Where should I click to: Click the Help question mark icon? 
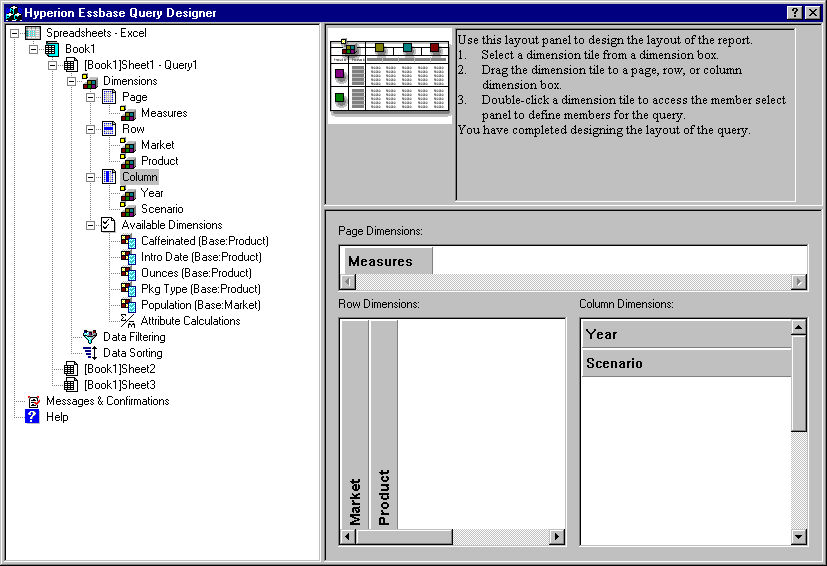point(33,417)
